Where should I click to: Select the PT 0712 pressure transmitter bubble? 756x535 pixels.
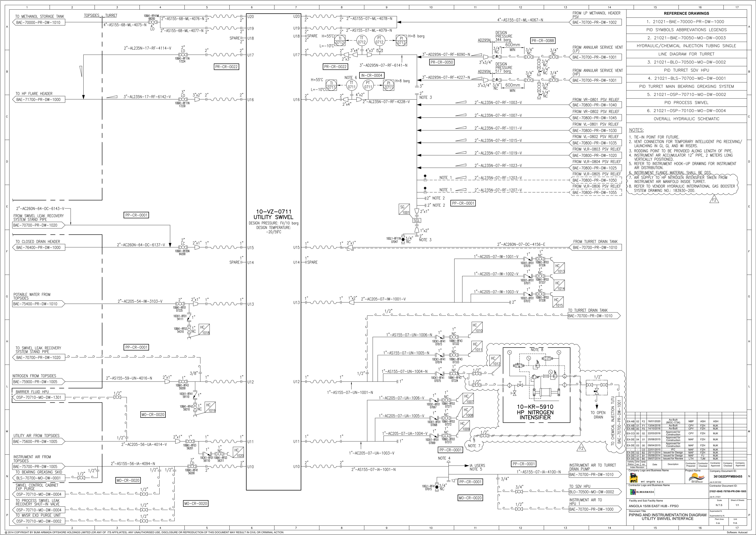click(380, 40)
